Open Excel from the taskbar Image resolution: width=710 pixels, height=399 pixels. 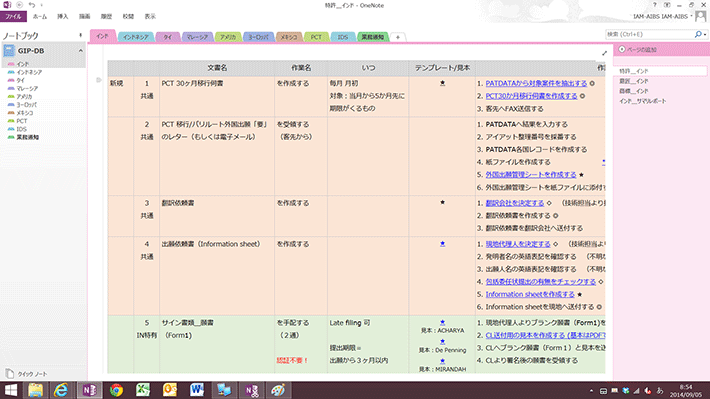143,390
